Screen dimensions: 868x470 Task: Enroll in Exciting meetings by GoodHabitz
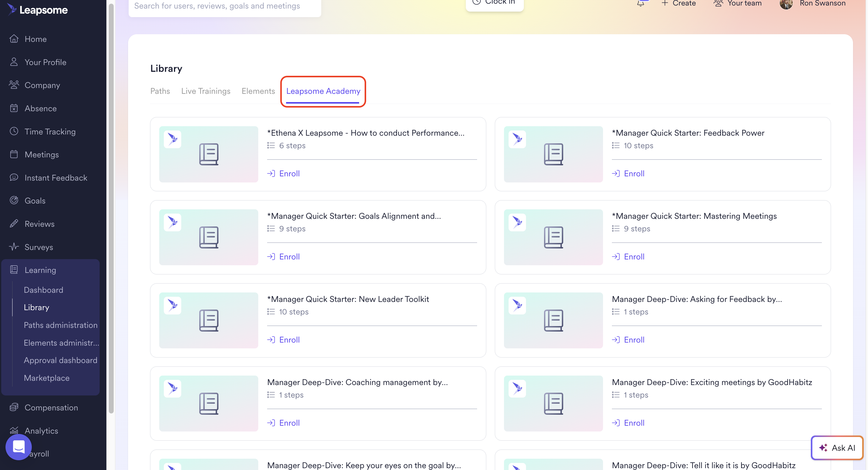[x=628, y=423]
